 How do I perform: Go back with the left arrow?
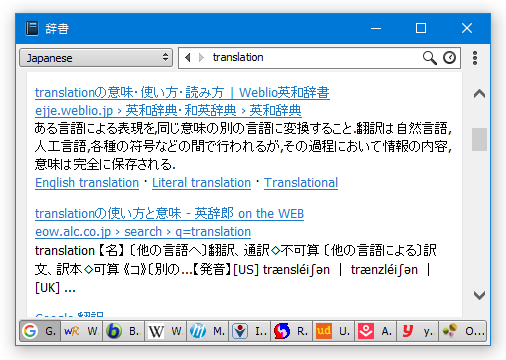tap(188, 58)
